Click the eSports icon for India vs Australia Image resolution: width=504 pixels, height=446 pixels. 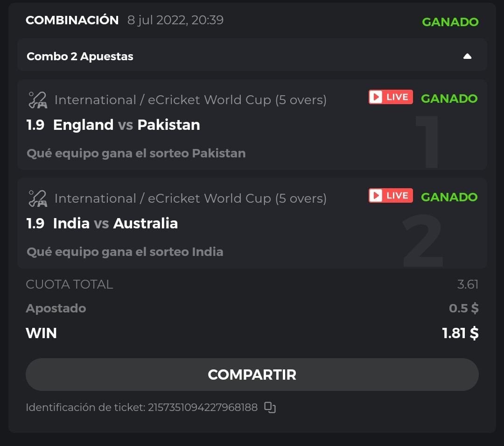tap(37, 198)
